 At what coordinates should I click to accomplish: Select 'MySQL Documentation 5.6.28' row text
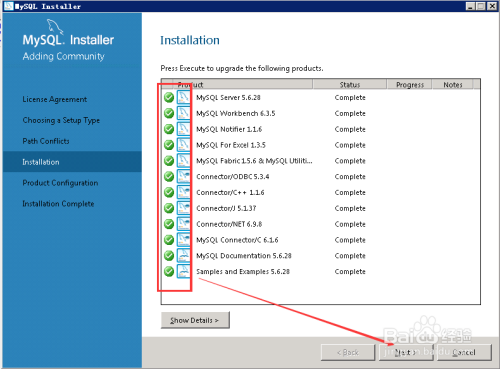[x=244, y=256]
